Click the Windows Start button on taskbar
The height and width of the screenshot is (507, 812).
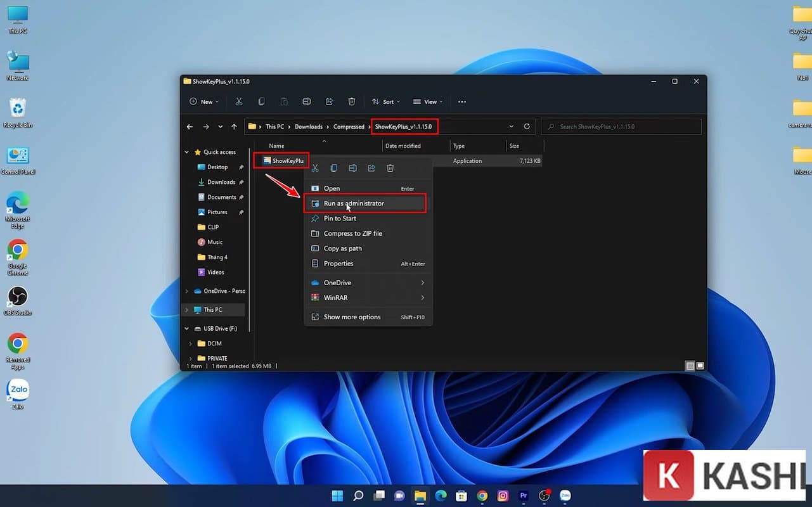337,496
